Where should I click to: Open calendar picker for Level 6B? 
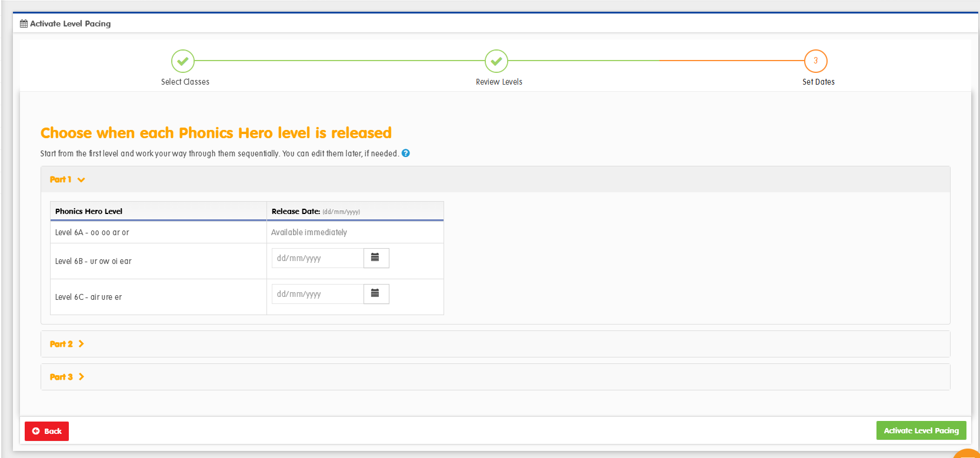click(376, 258)
